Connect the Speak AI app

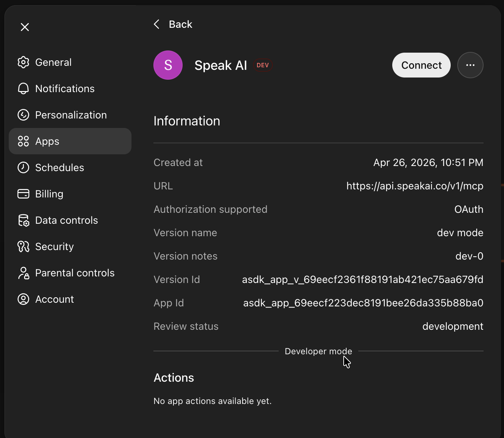pyautogui.click(x=421, y=65)
